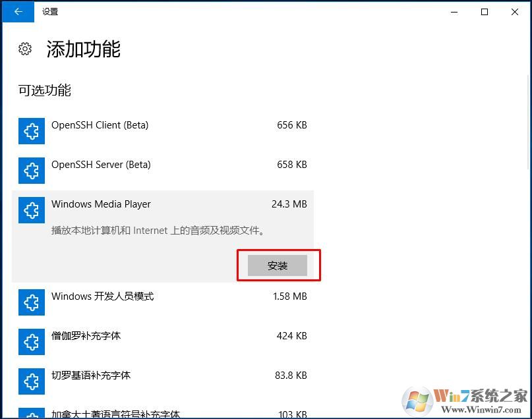
Task: Select the OpenSSH Client (Beta) name
Action: [100, 125]
